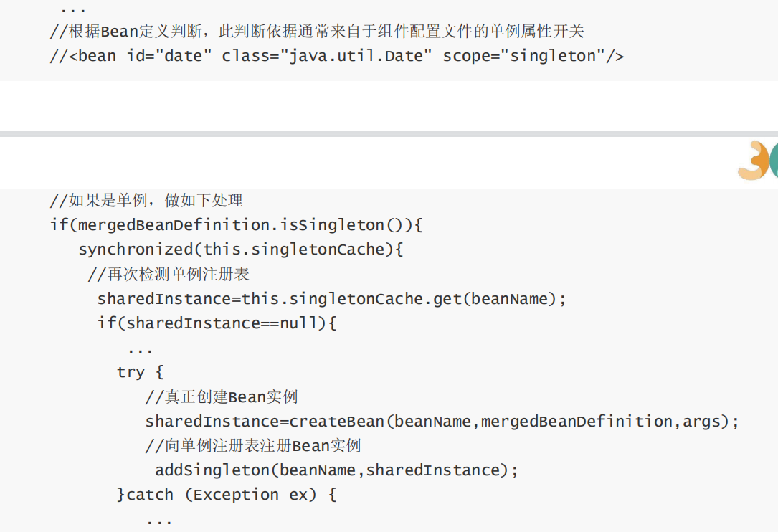Click the comment starting with 根据Bean定义判断
Viewport: 778px width, 532px height.
tap(317, 32)
